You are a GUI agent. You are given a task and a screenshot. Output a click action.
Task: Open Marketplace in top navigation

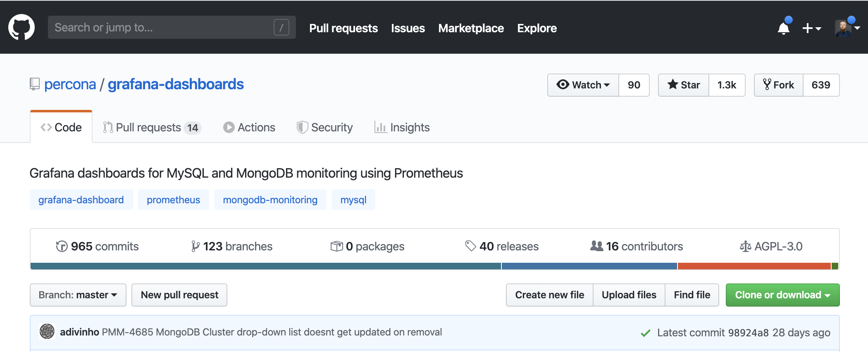(x=471, y=28)
